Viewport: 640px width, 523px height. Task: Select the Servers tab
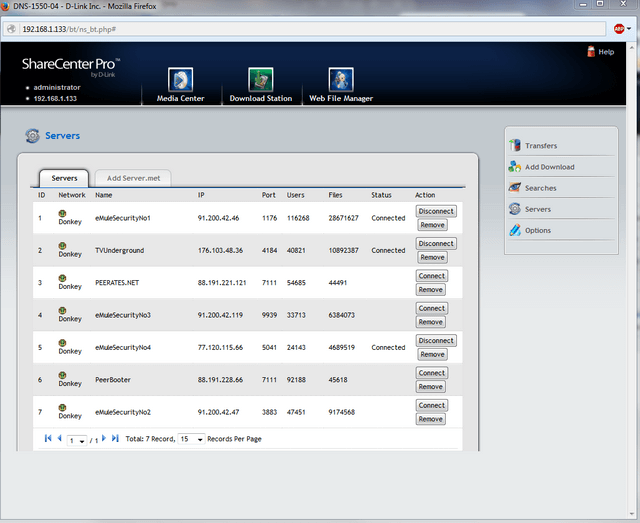(x=64, y=178)
